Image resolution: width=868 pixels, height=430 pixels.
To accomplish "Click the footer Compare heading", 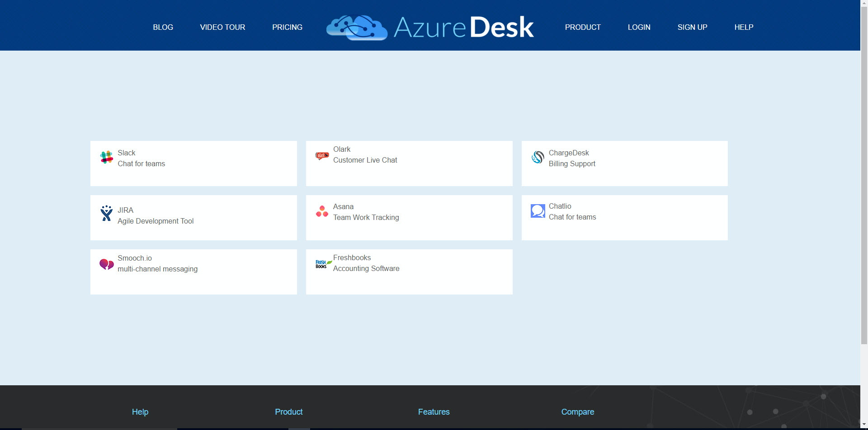I will tap(578, 412).
